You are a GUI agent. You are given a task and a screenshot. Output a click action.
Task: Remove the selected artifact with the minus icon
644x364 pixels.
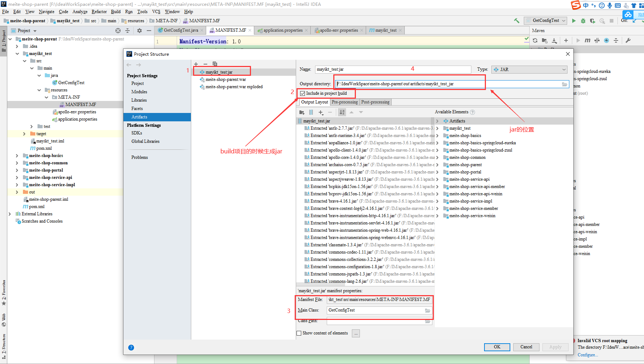[x=205, y=64]
